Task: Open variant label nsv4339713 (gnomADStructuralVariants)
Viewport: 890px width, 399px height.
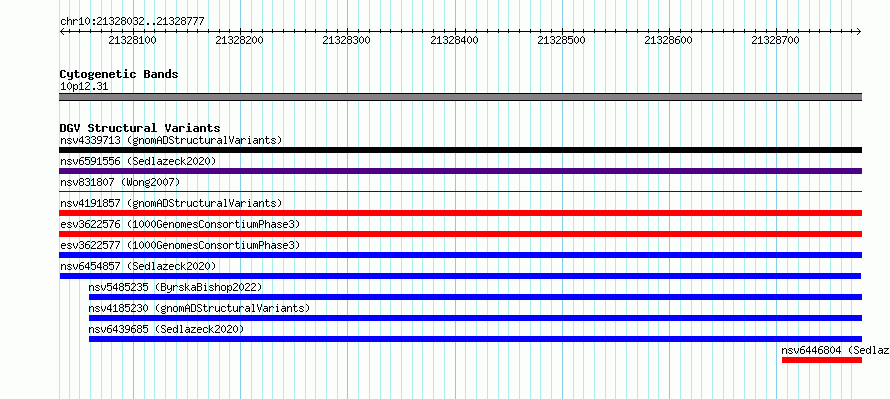Action: tap(171, 140)
